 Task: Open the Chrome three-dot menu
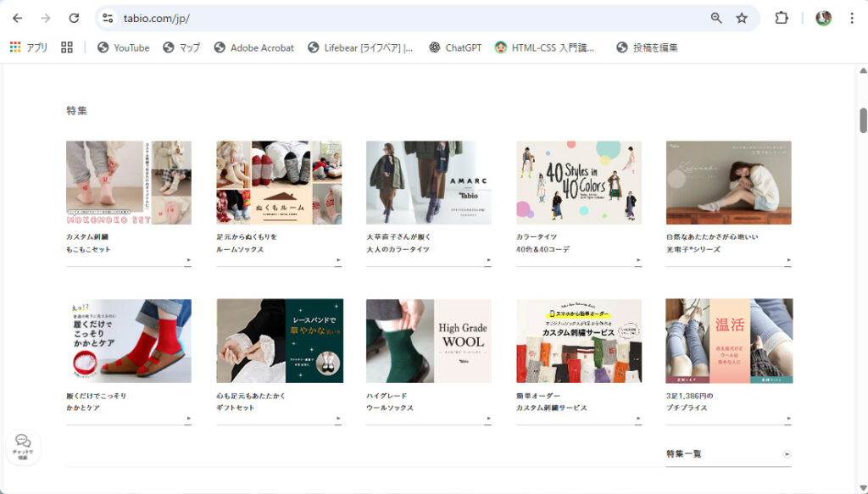coord(851,18)
